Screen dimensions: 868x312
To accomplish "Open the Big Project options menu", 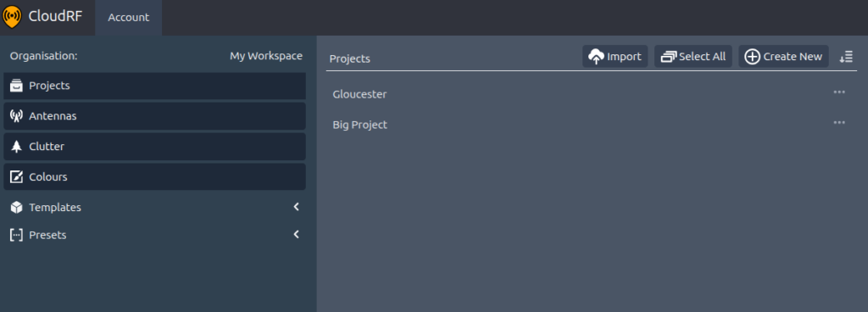I will (x=839, y=123).
